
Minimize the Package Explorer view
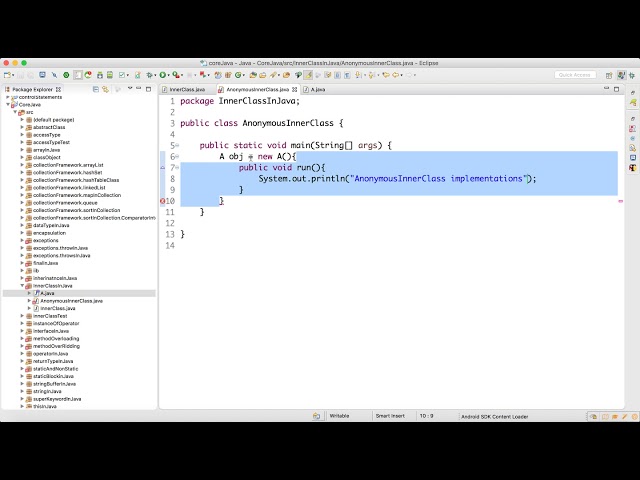(x=139, y=88)
